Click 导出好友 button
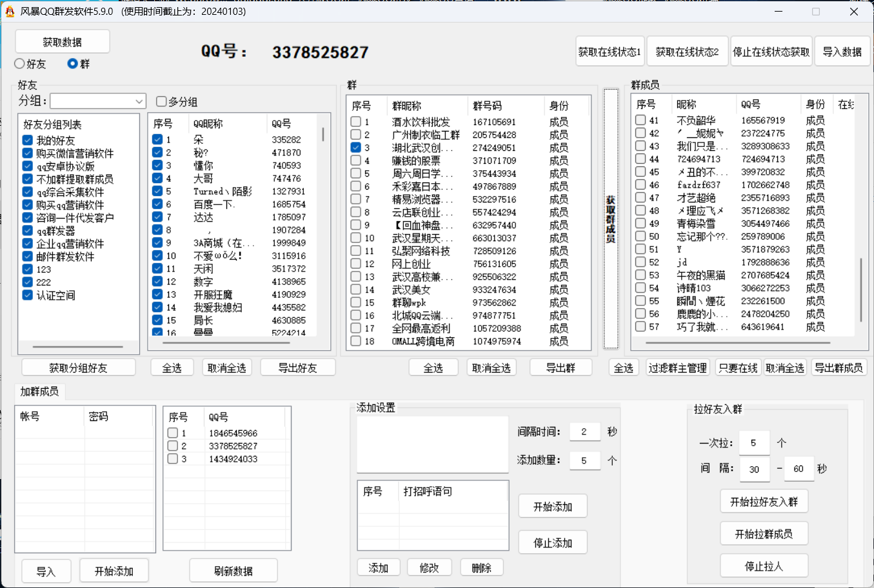The height and width of the screenshot is (588, 874). point(298,368)
